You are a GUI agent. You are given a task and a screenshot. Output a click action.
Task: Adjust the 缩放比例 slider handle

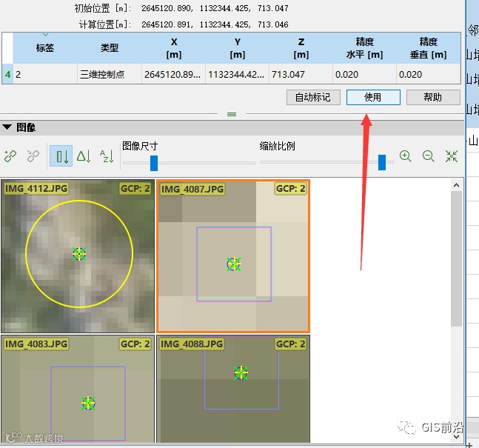[x=382, y=162]
